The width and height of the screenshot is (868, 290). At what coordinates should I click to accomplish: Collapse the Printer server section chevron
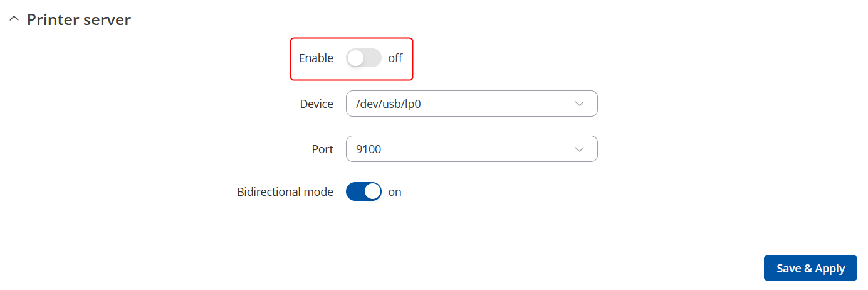(x=14, y=20)
